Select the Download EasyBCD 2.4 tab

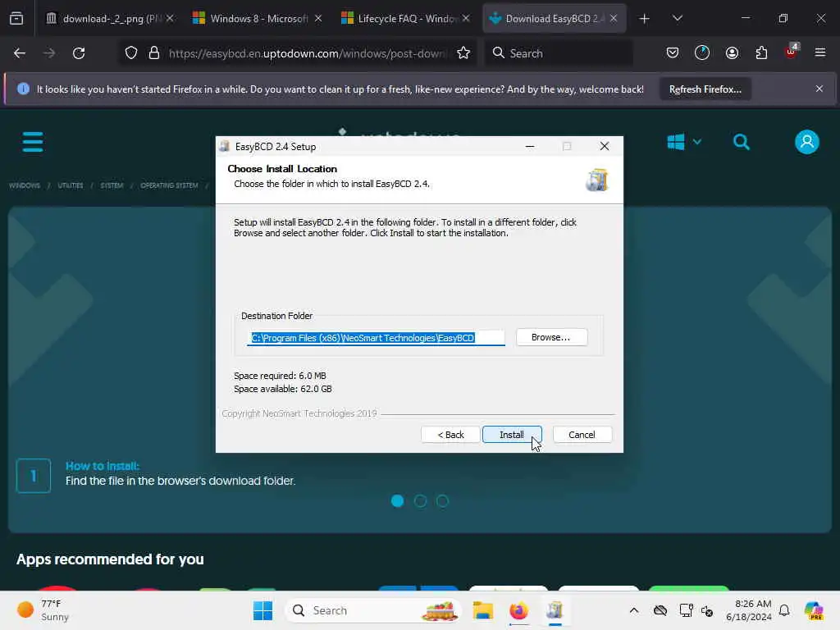click(x=555, y=18)
